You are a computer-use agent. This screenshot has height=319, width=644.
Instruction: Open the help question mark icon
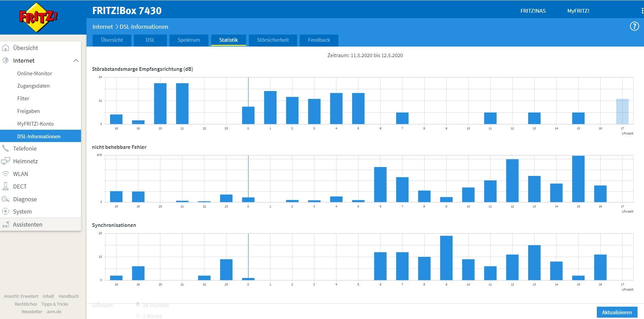tap(634, 26)
